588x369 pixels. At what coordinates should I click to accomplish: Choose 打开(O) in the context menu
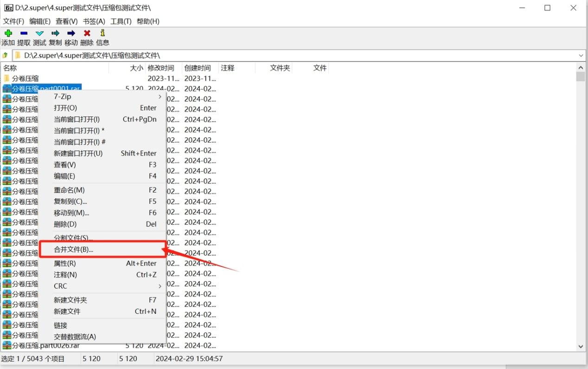(x=102, y=108)
